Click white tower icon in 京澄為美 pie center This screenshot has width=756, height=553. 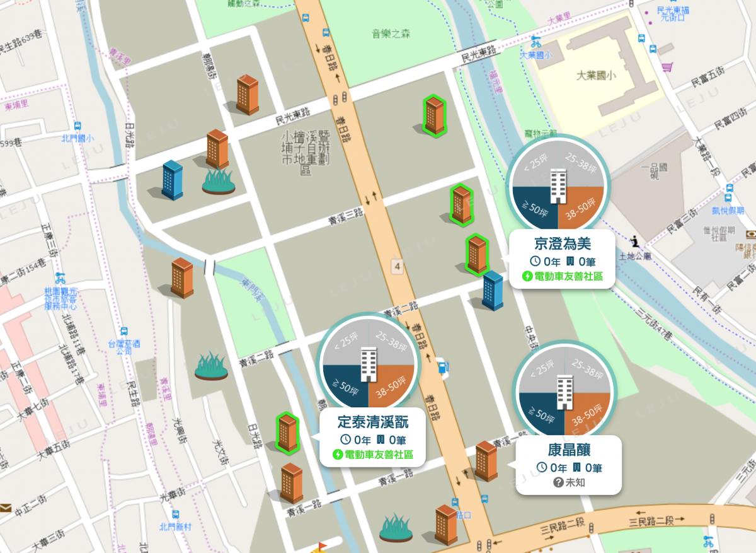(x=558, y=187)
